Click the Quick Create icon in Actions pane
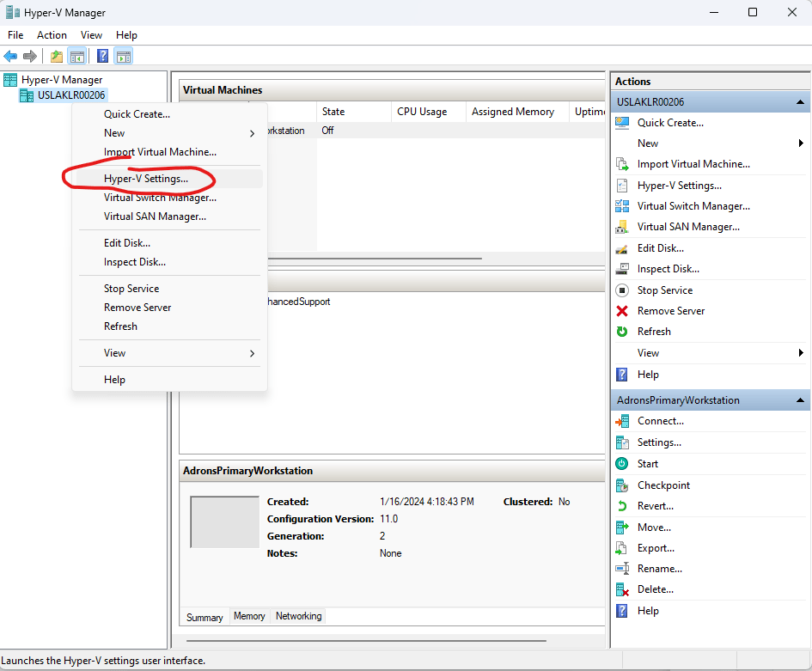The width and height of the screenshot is (812, 671). [x=622, y=123]
